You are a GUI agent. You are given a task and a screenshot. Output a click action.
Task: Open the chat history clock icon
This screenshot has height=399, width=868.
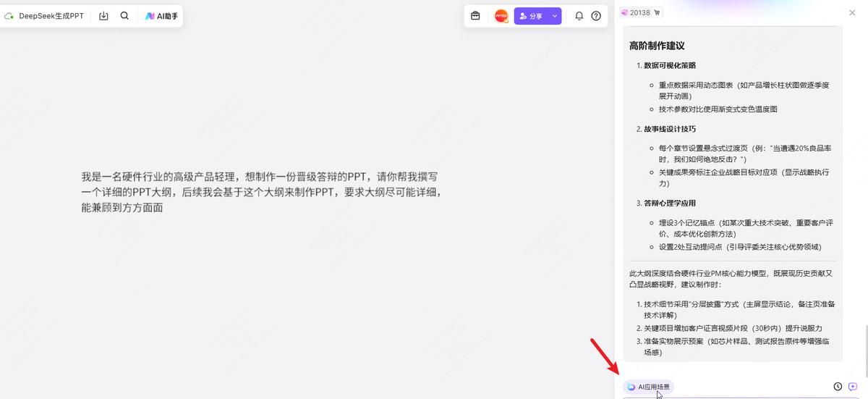pyautogui.click(x=838, y=387)
